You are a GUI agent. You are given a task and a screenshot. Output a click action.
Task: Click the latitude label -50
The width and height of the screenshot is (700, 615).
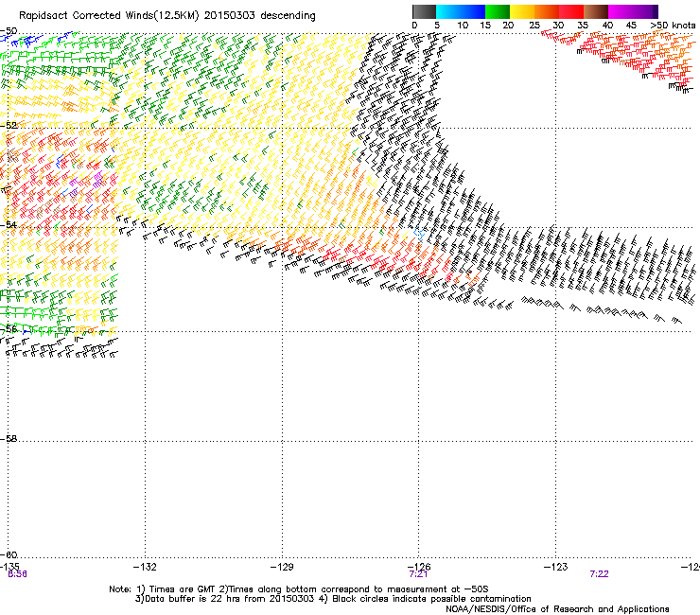pos(9,31)
